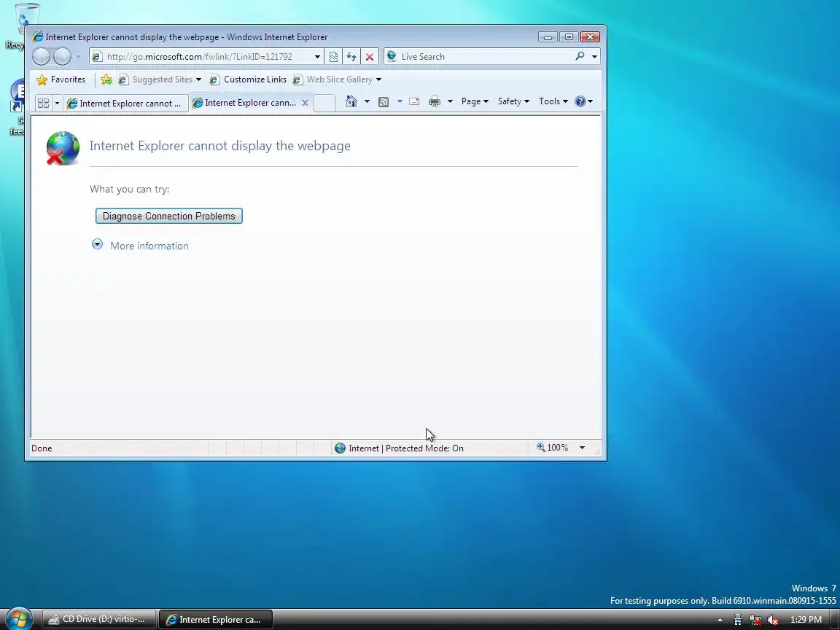
Task: Open the Web Slice Gallery link
Action: click(x=332, y=79)
